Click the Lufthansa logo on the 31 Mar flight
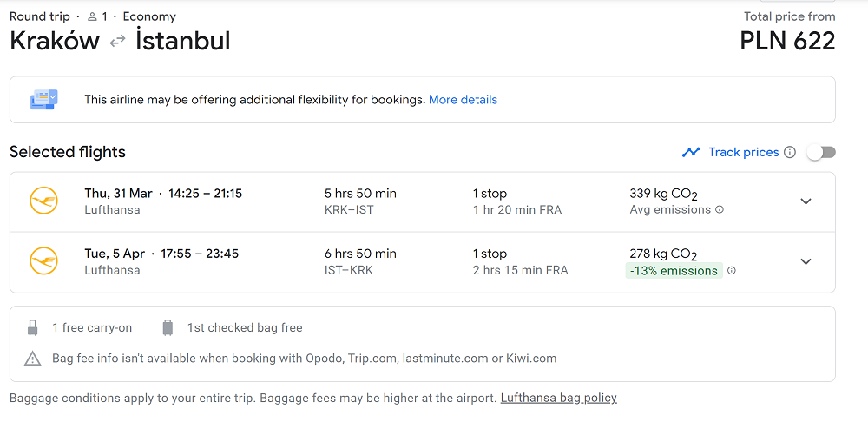The width and height of the screenshot is (868, 422). point(43,201)
